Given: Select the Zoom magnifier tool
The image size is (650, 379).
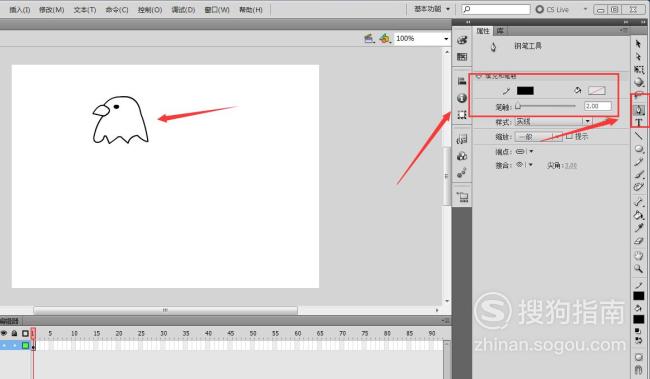Looking at the screenshot, I should point(638,269).
